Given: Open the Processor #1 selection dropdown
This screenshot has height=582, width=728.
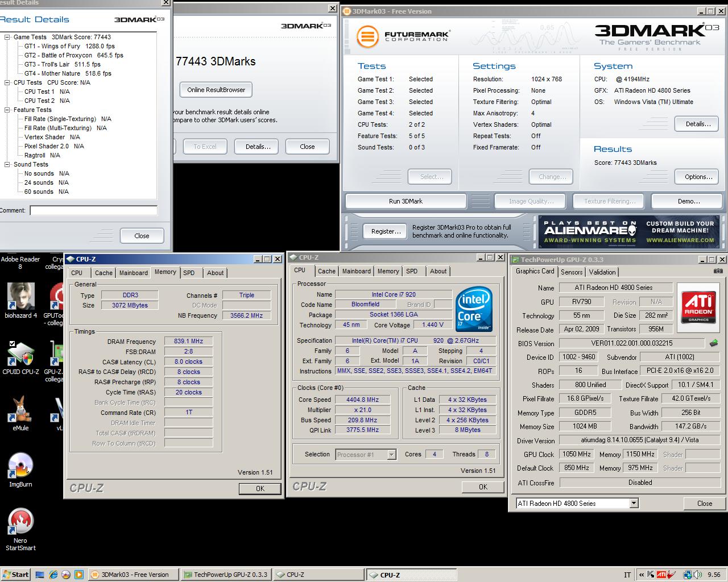Looking at the screenshot, I should tap(391, 455).
